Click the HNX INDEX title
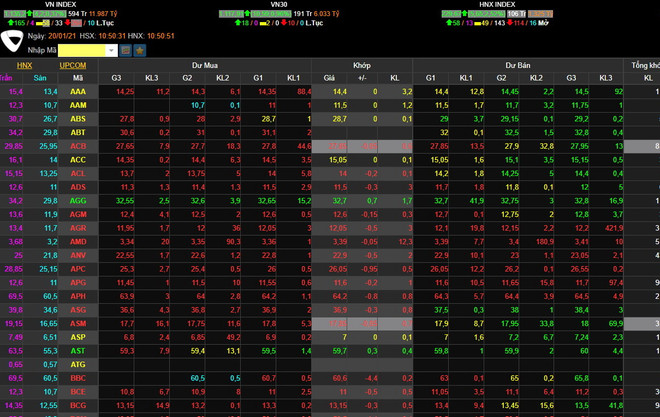The image size is (660, 417). tap(498, 4)
